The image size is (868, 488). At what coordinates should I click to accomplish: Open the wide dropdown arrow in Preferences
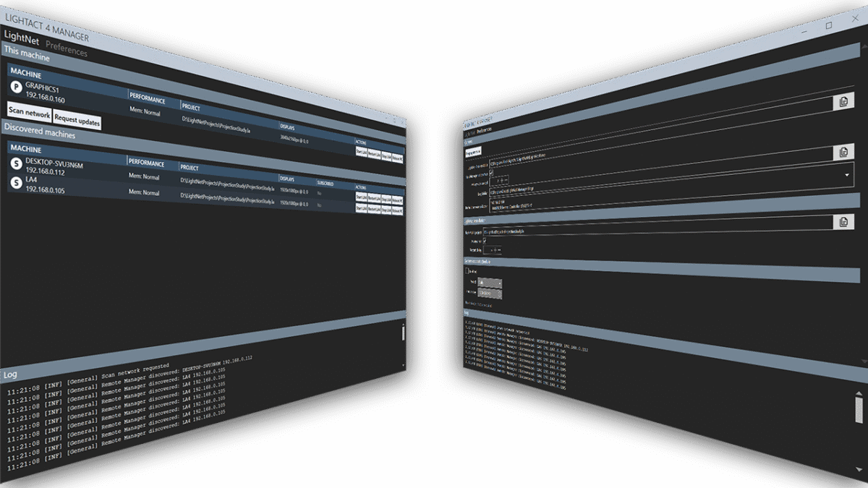[x=847, y=175]
